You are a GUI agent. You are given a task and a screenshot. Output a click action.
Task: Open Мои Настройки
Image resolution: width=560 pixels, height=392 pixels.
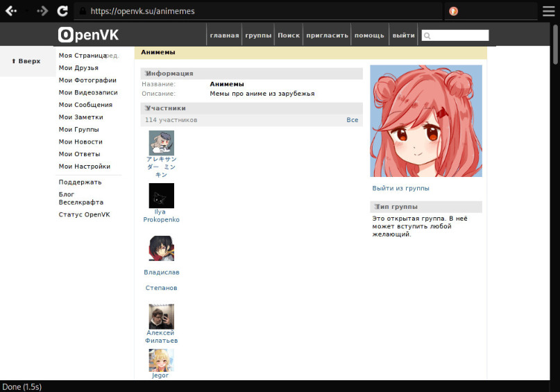coord(84,167)
